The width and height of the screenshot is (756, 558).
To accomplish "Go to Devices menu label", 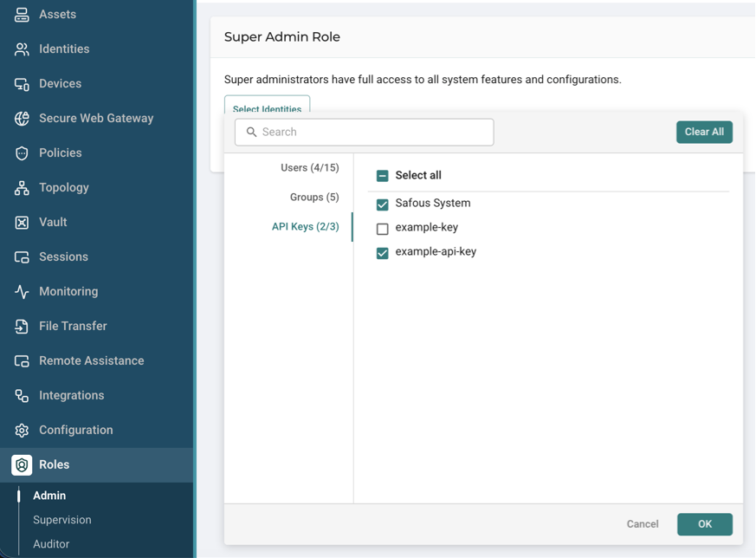I will [x=61, y=84].
